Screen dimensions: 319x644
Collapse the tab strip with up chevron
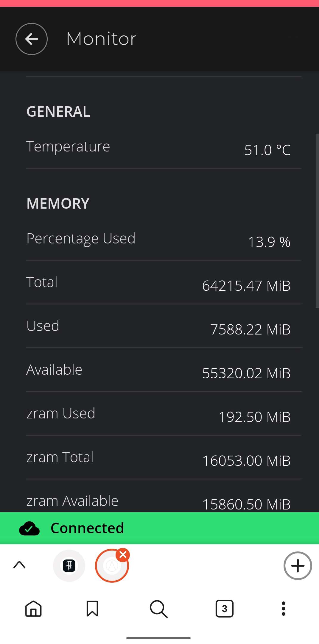[x=20, y=565]
